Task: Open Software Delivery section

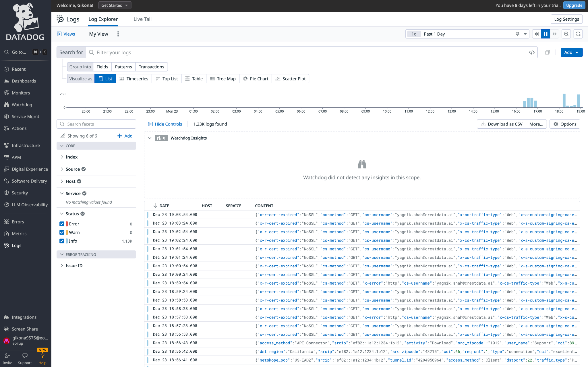Action: coord(29,181)
